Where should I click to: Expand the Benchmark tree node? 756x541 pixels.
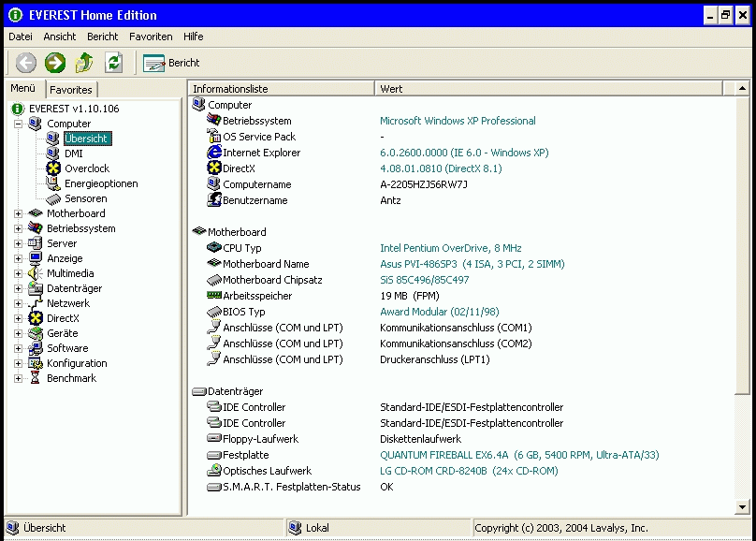pos(18,378)
